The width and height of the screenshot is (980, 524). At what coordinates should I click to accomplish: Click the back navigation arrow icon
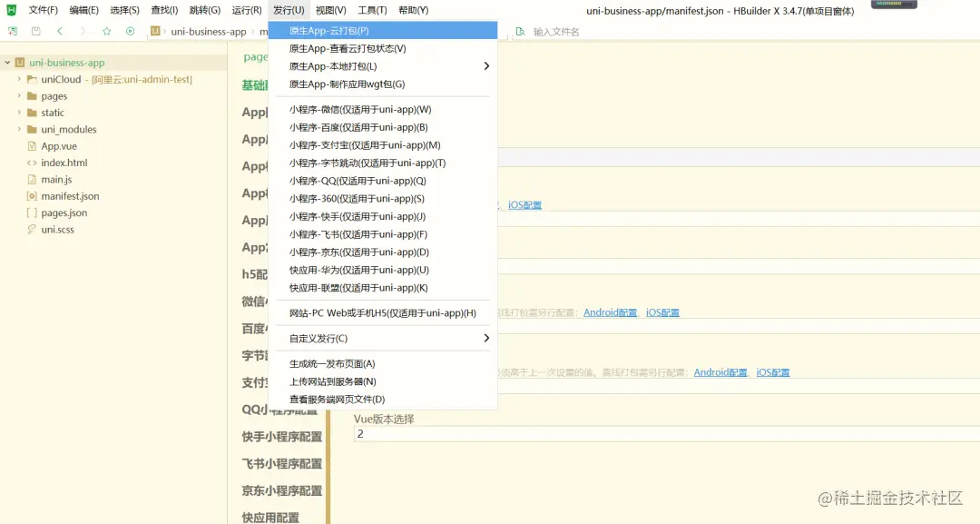point(58,31)
